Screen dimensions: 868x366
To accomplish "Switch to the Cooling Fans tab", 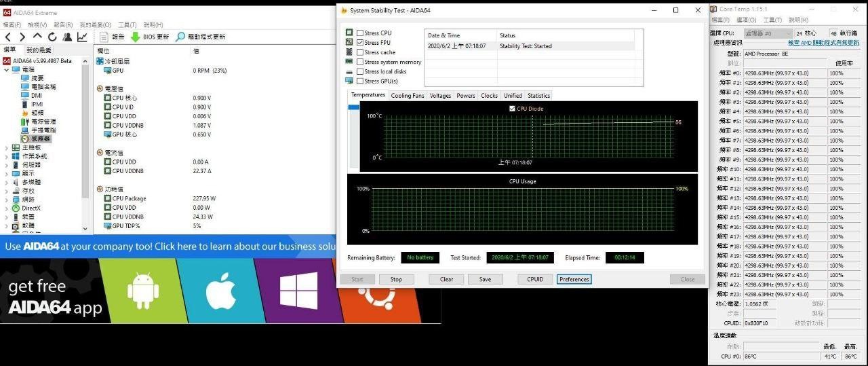I will click(408, 96).
